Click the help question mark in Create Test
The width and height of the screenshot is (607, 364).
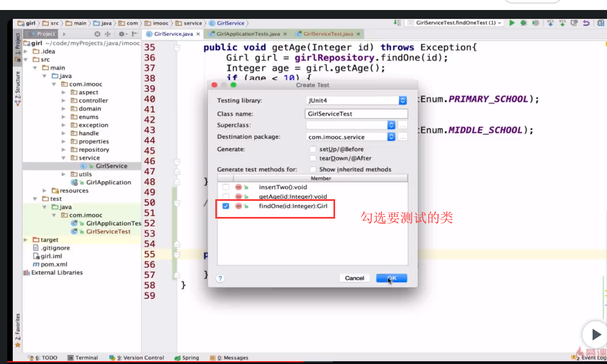(220, 279)
